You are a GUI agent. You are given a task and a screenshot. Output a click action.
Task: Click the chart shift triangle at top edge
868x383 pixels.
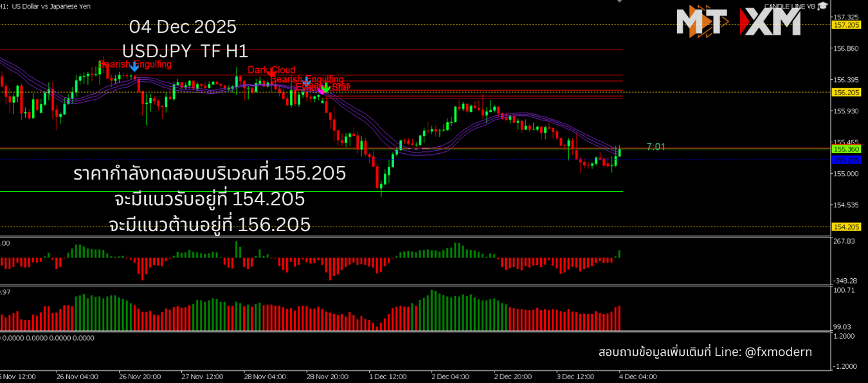click(x=619, y=1)
